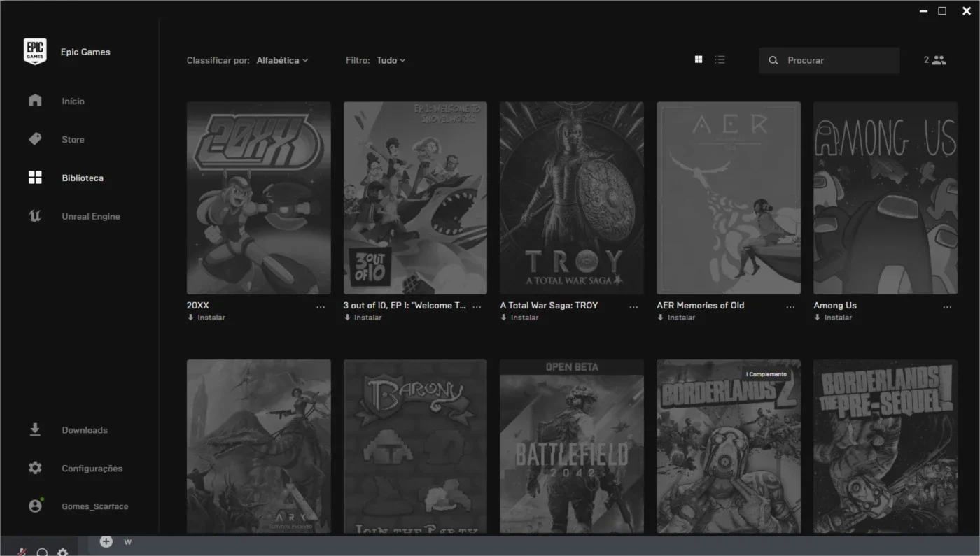Open the Battlefield 2042 Open Beta cover
This screenshot has height=556, width=980.
coord(572,447)
